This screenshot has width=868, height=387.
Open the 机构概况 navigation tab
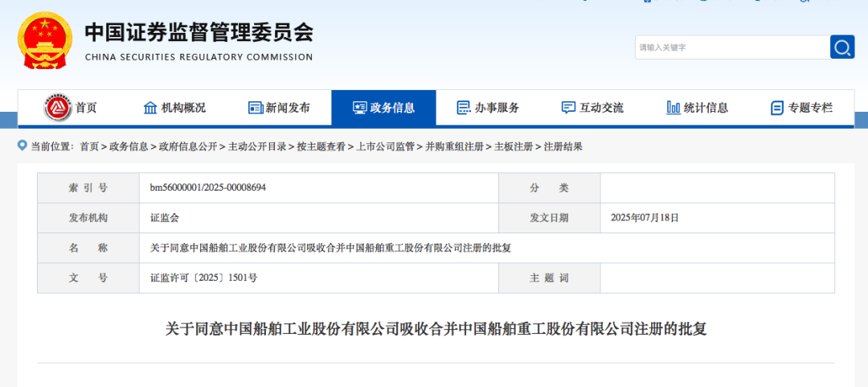(x=174, y=108)
